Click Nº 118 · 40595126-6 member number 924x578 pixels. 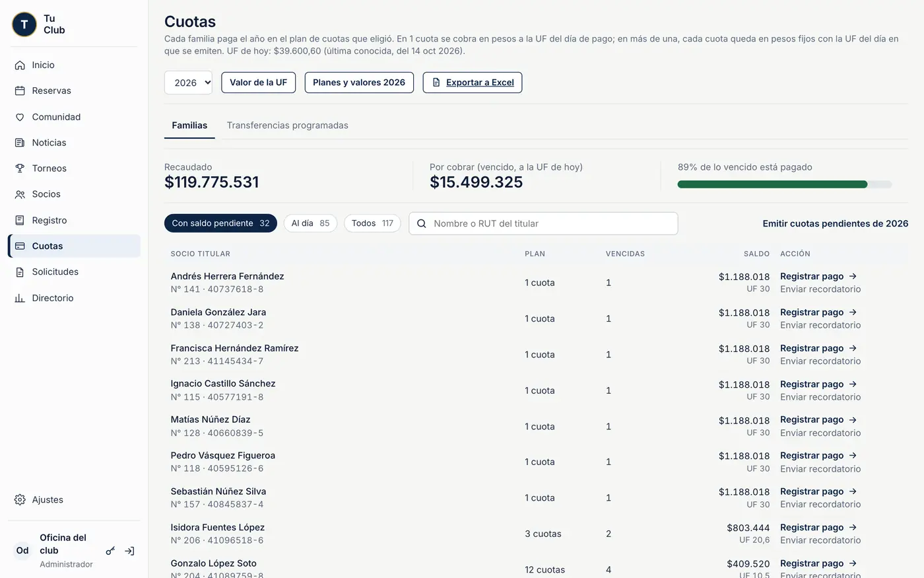pyautogui.click(x=217, y=468)
